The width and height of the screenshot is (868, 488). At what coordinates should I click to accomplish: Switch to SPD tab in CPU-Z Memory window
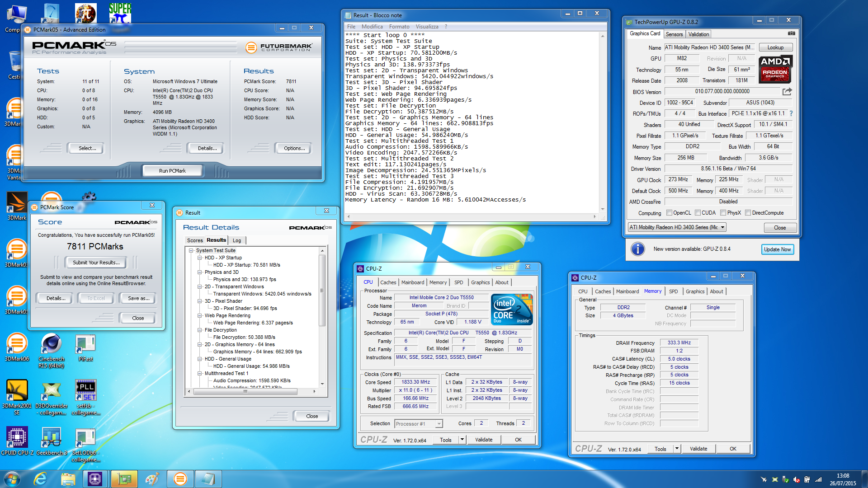(x=673, y=291)
